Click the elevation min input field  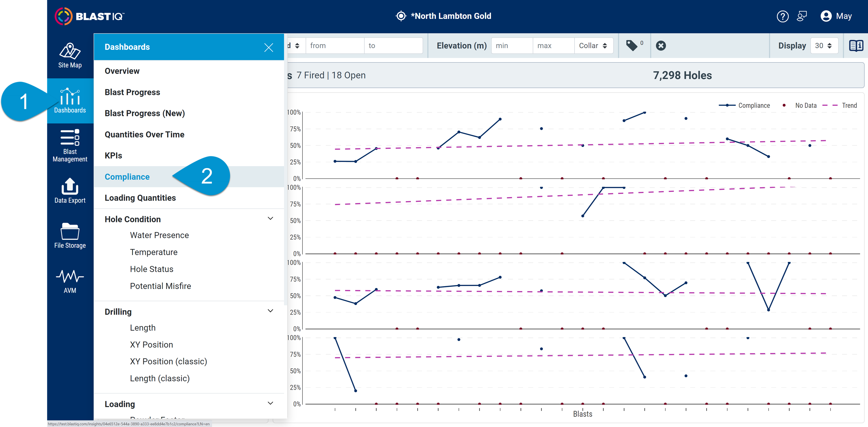click(511, 45)
